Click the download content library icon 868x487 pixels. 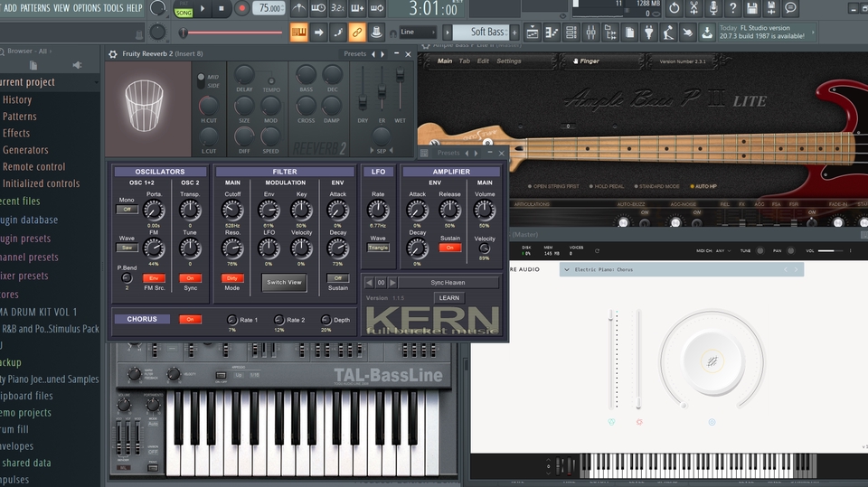707,33
